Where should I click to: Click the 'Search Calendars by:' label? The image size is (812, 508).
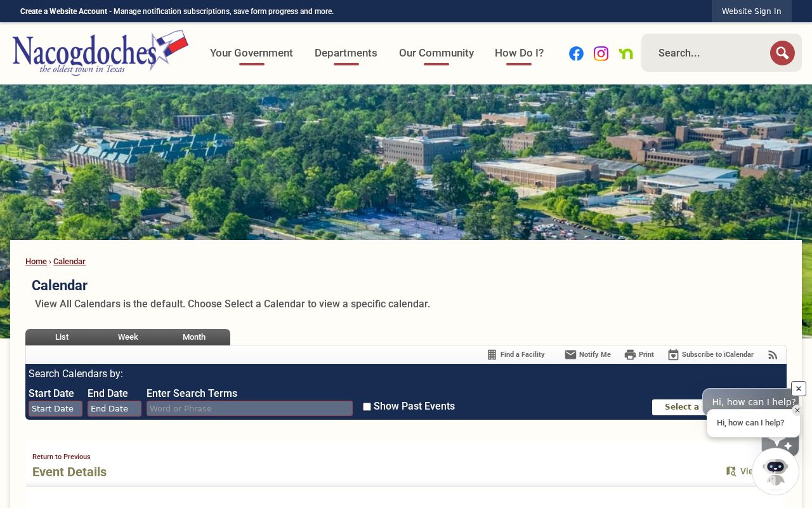(x=75, y=374)
